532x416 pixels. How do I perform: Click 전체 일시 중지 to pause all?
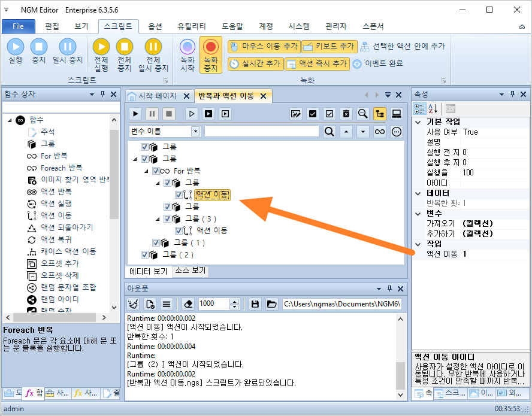(153, 55)
